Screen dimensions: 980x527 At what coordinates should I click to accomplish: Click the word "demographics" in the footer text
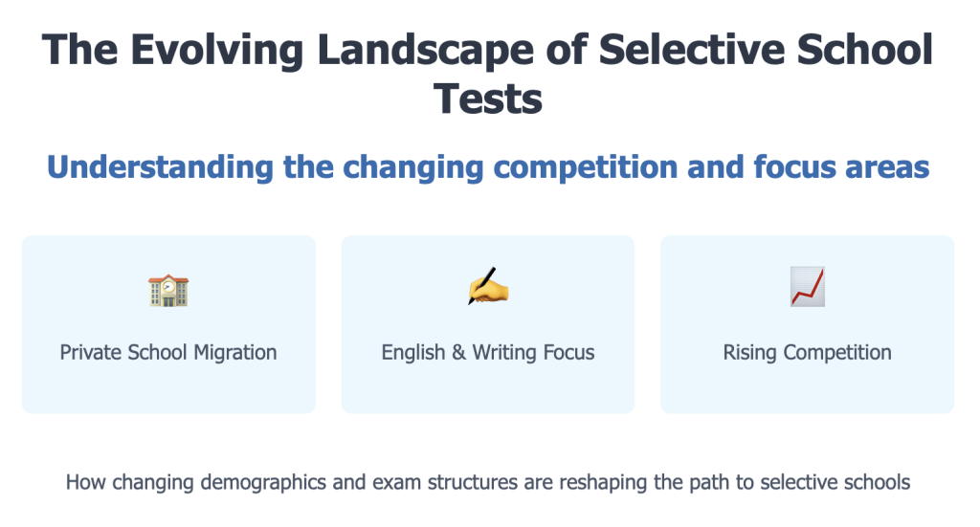point(264,482)
